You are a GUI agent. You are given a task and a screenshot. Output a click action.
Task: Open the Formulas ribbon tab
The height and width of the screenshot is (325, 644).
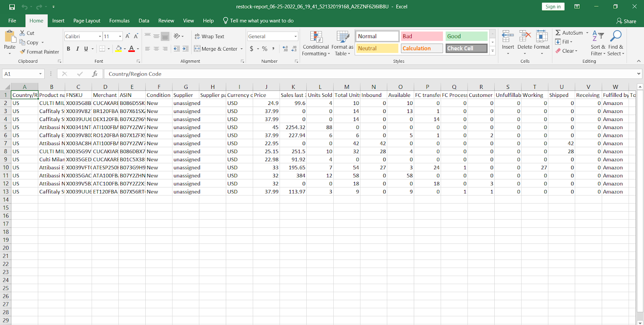(120, 21)
